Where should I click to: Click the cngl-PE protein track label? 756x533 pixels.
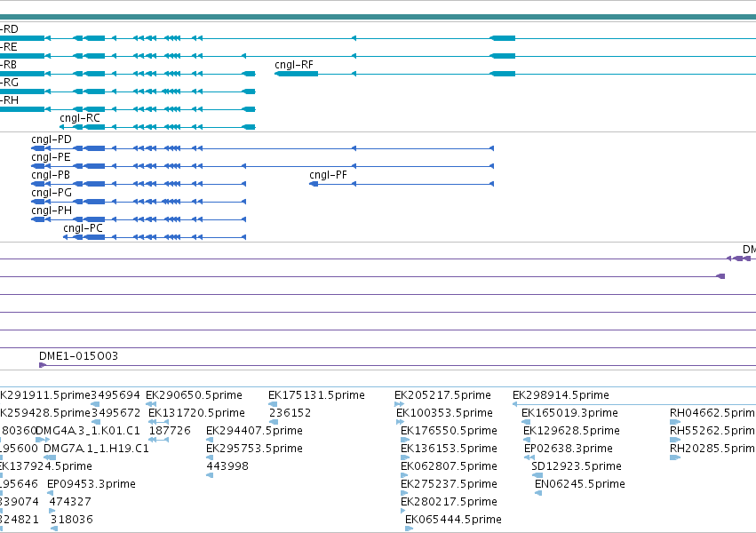tap(51, 157)
